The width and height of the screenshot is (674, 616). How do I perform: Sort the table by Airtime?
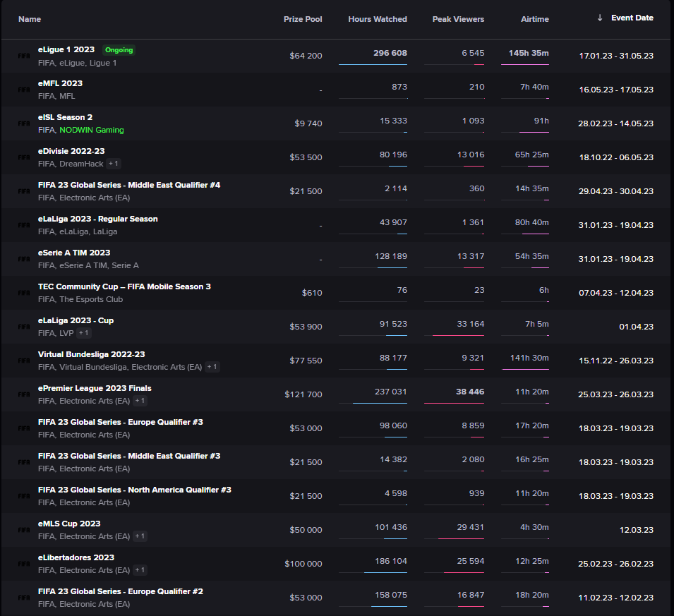tap(535, 19)
